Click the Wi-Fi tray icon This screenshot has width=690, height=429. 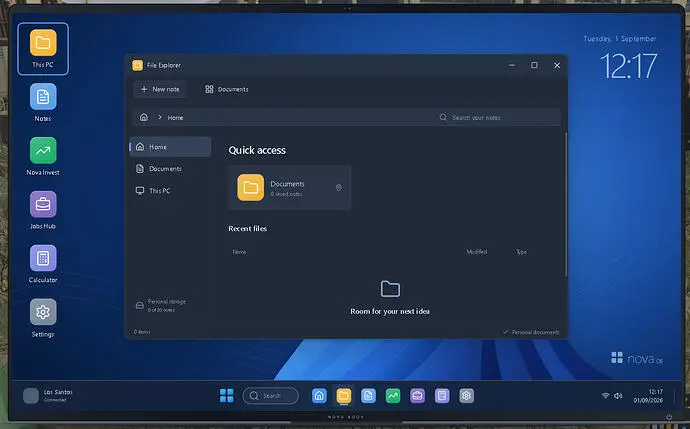[606, 396]
